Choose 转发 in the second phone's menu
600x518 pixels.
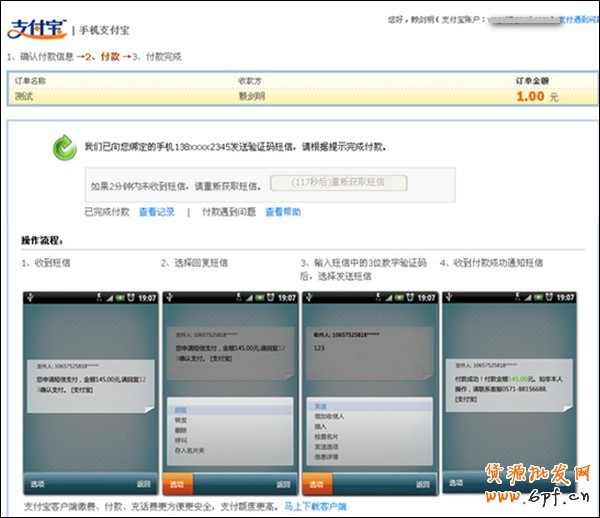[181, 422]
